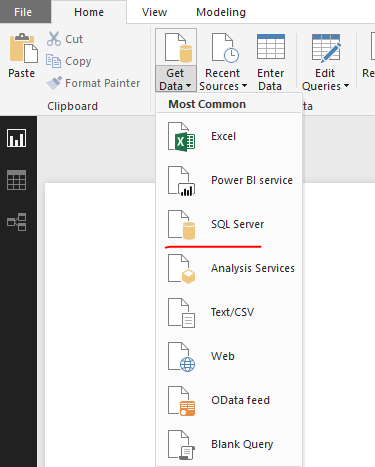The image size is (375, 467).
Task: Click the Recent Sources label text
Action: [222, 79]
